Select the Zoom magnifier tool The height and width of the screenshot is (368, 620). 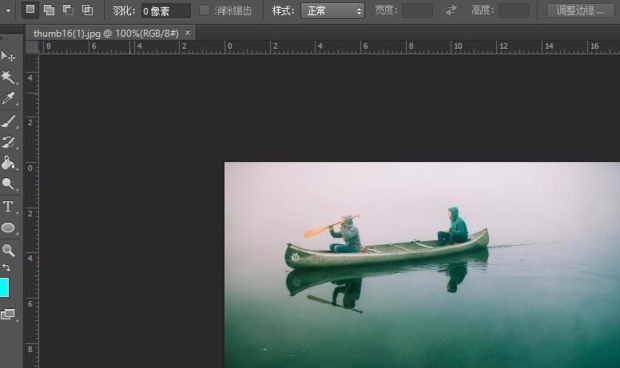click(x=8, y=250)
